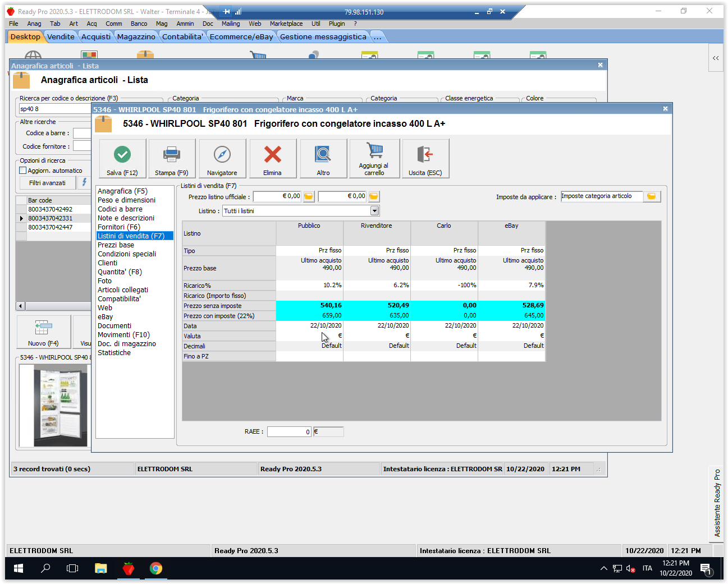The height and width of the screenshot is (584, 728).
Task: Click the Carlo Ricarico% cell -100%
Action: point(444,286)
